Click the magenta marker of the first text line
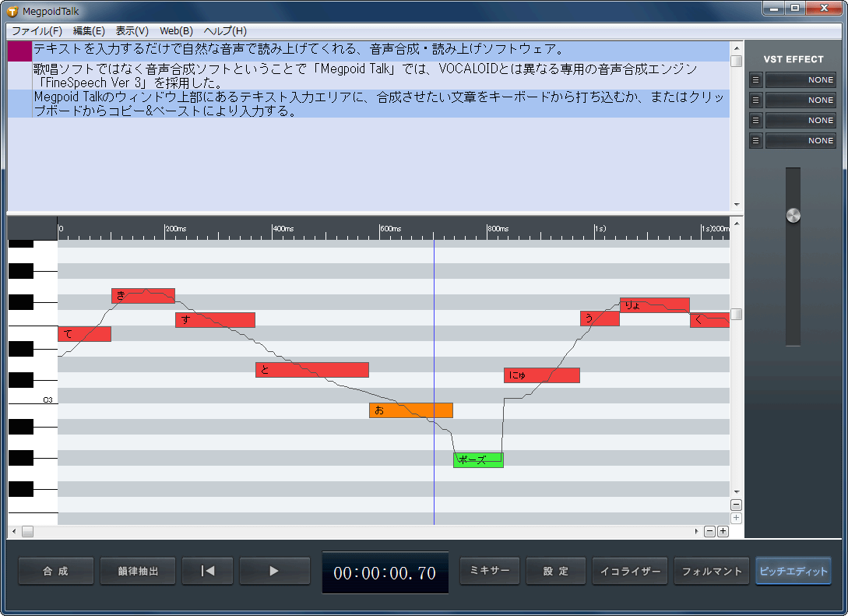The width and height of the screenshot is (848, 616). (19, 51)
